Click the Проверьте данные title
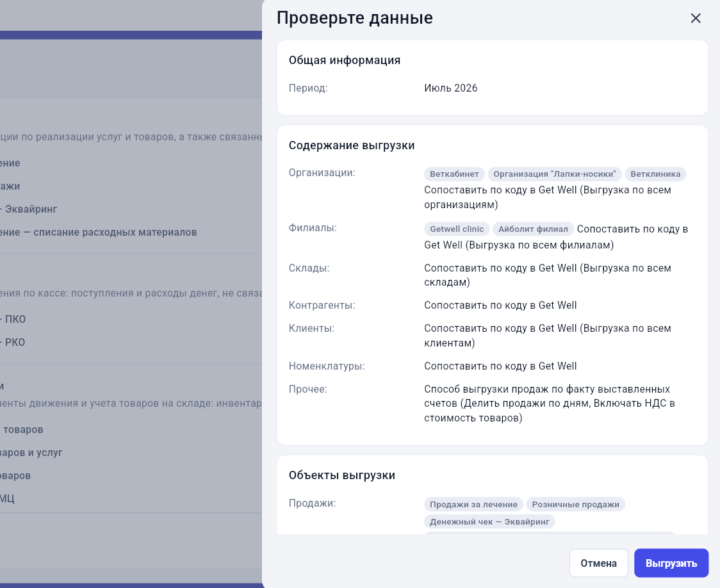The image size is (720, 588). (354, 18)
